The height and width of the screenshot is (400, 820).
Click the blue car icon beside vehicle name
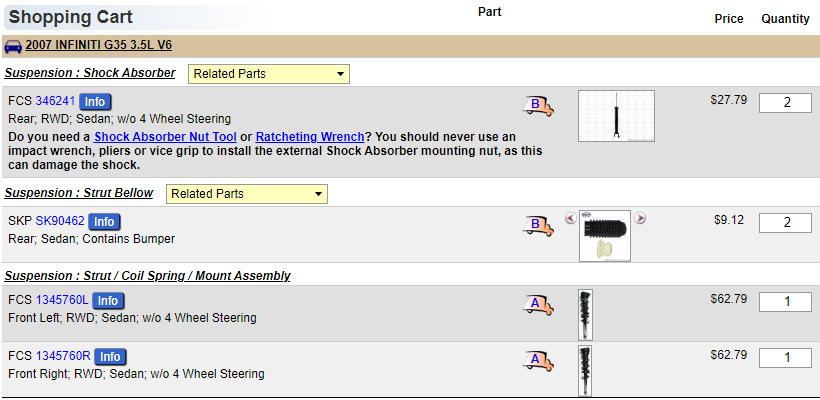(x=13, y=46)
